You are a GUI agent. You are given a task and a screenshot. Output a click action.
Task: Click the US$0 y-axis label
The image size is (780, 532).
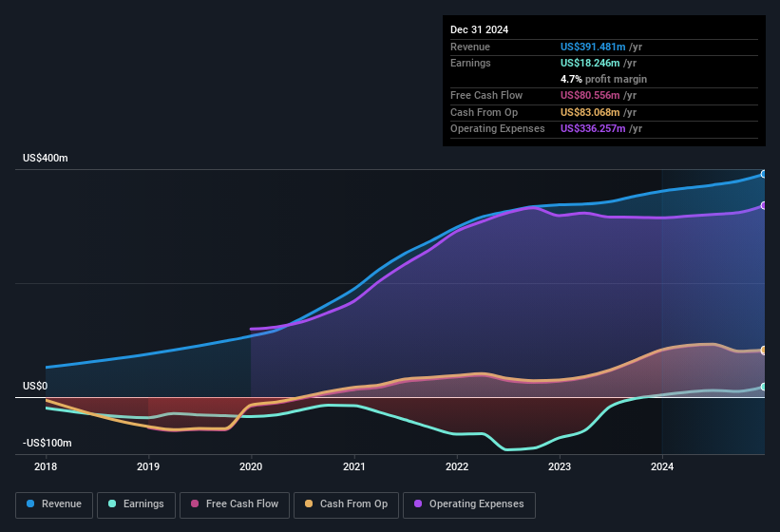click(35, 386)
